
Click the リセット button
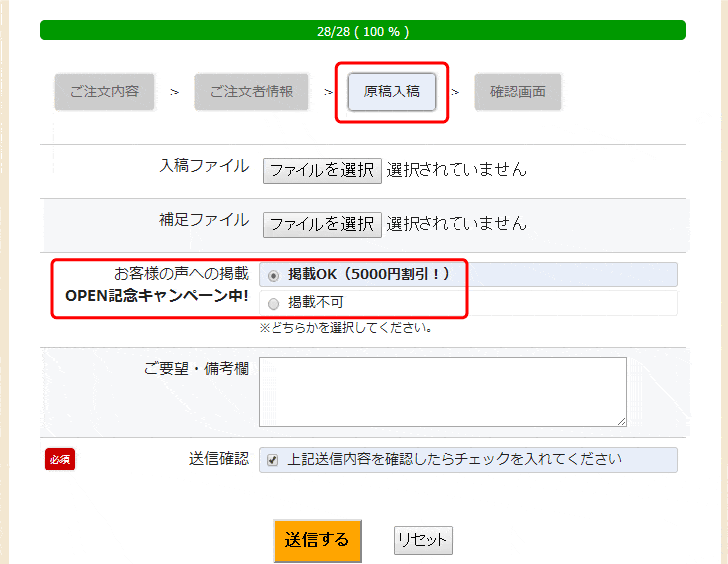(x=423, y=540)
